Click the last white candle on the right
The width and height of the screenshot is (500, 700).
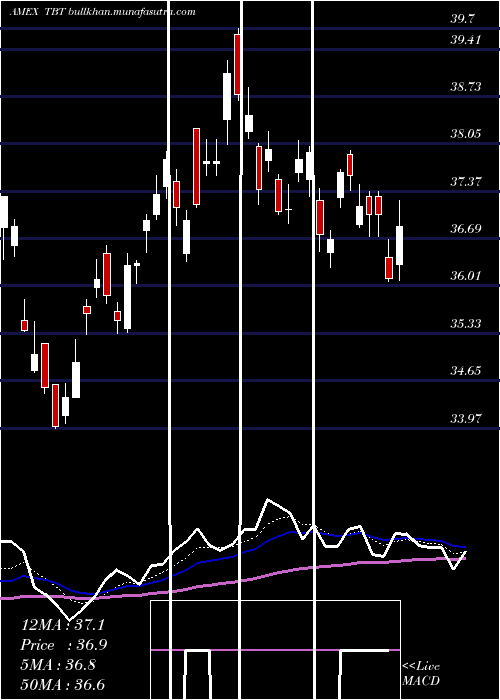click(399, 246)
